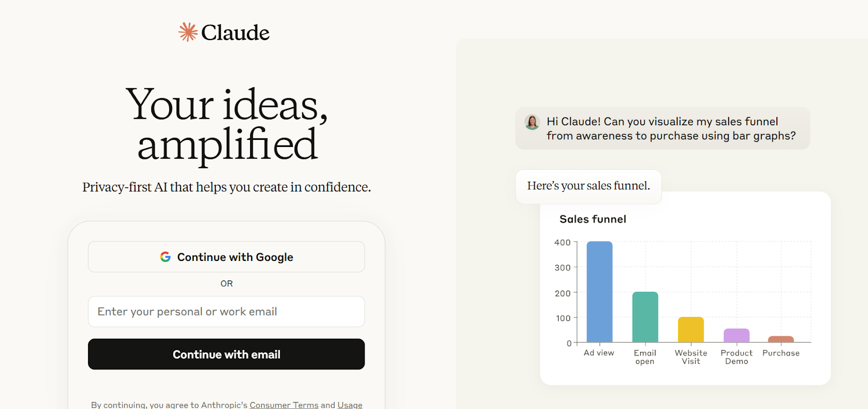Click the 'Here's your sales funnel.' reply
868x409 pixels.
[589, 186]
